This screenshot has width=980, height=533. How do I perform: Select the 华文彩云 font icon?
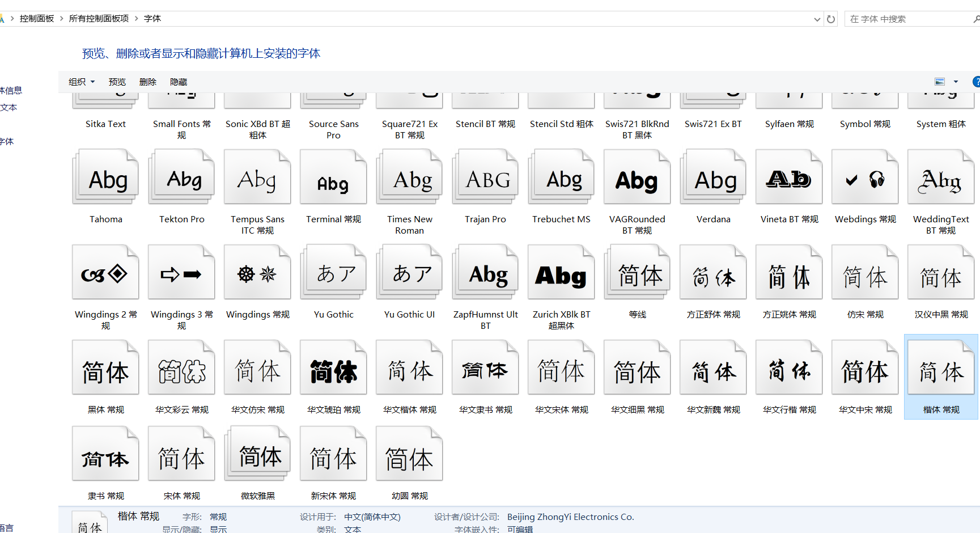click(x=181, y=367)
